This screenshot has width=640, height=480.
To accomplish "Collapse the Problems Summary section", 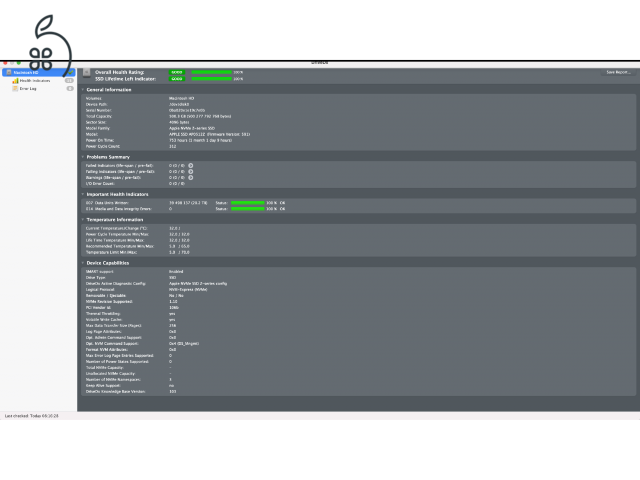I will pos(83,157).
